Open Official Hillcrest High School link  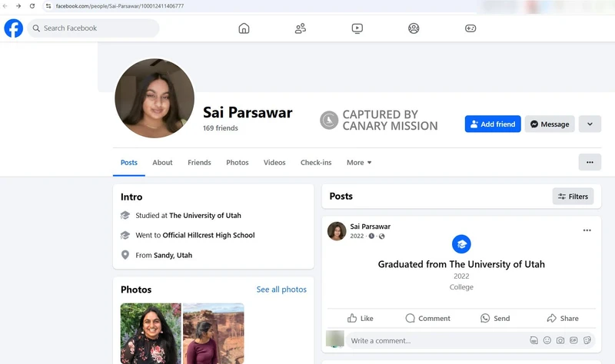pos(208,235)
